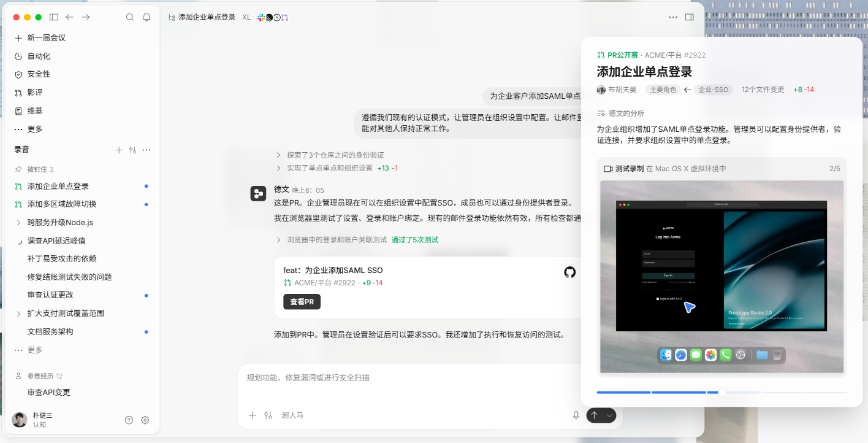Screen dimensions: 868x443
Task: Click the purple pull-request icon in title bar
Action: [284, 17]
